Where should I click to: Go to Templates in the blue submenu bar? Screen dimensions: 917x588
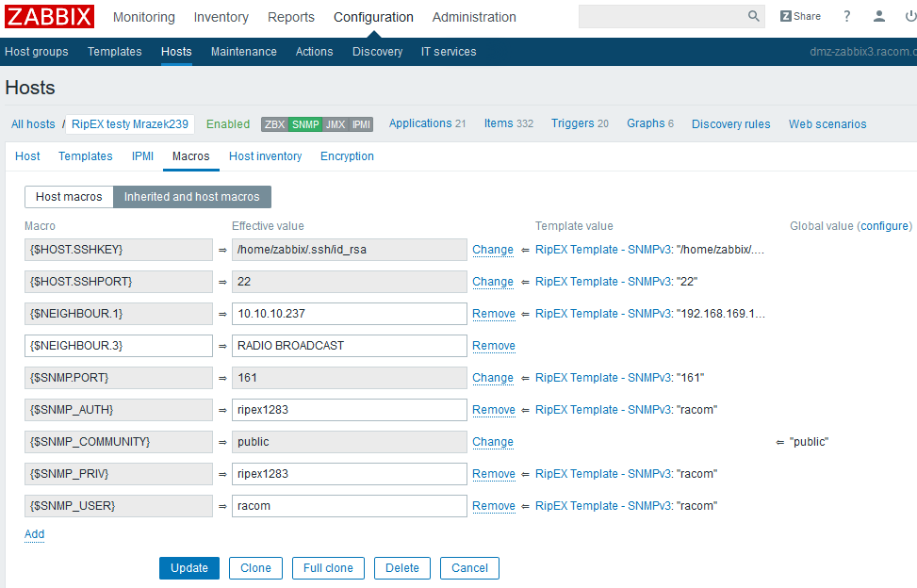coord(115,52)
